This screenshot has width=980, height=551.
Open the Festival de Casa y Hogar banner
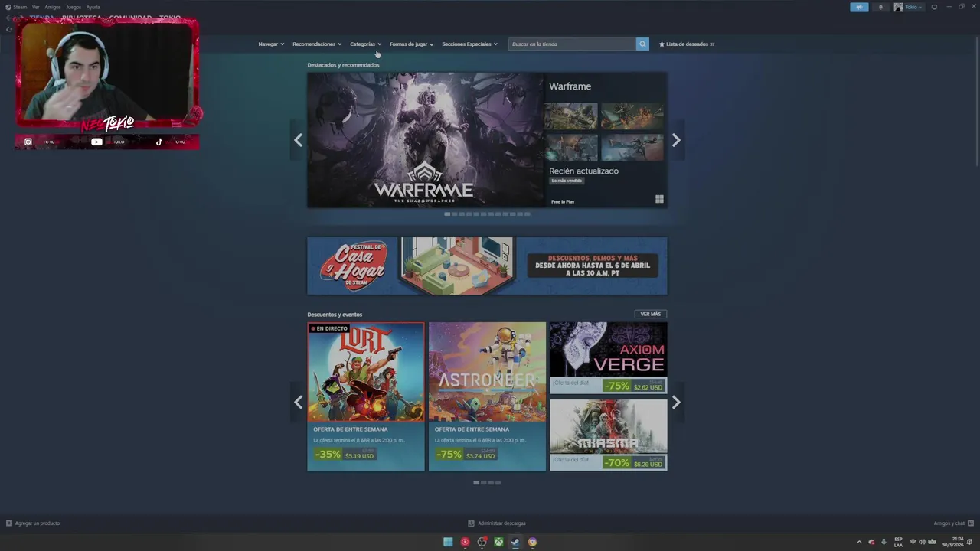[x=487, y=266]
